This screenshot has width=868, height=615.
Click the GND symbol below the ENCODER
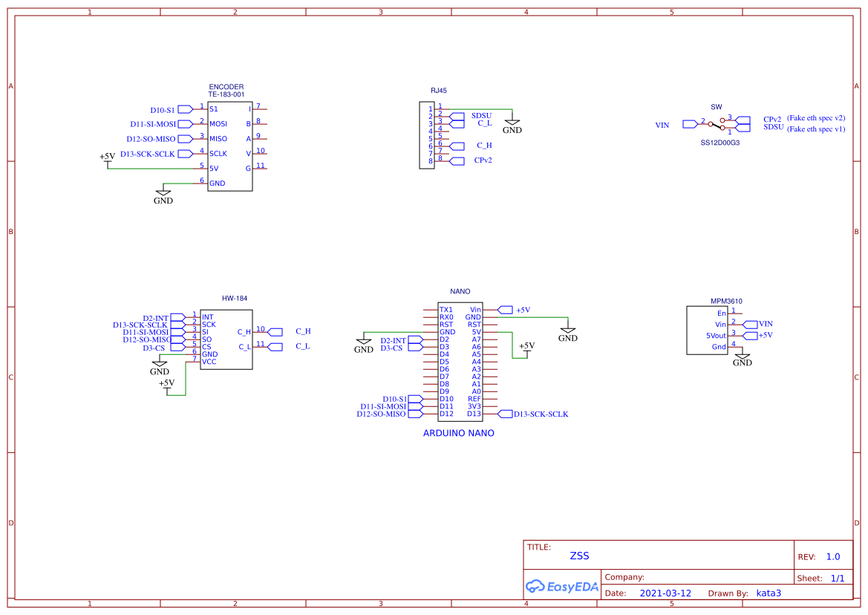(163, 195)
